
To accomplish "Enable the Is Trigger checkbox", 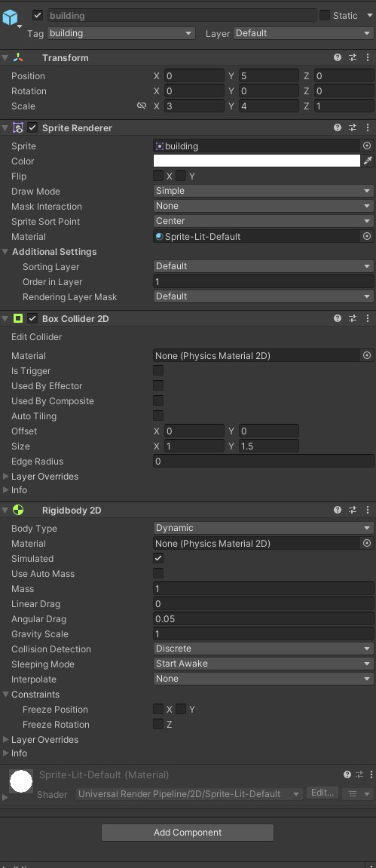I will pos(158,371).
